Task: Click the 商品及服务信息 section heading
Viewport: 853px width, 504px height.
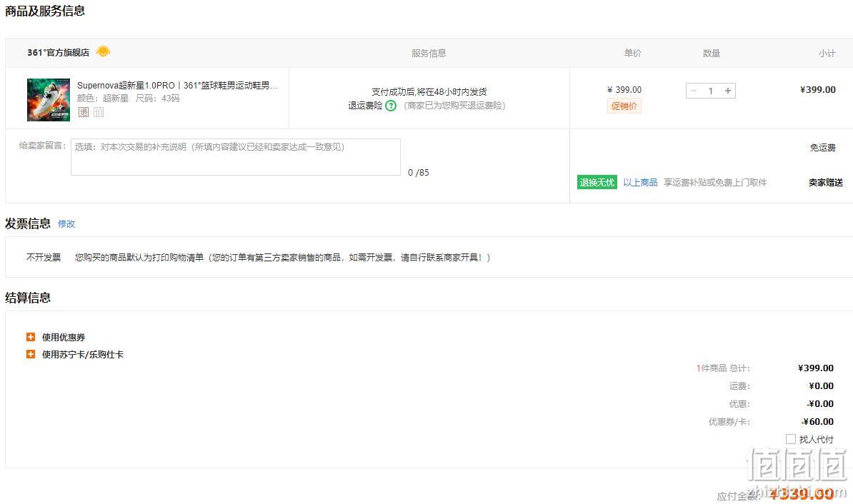Action: pos(44,11)
